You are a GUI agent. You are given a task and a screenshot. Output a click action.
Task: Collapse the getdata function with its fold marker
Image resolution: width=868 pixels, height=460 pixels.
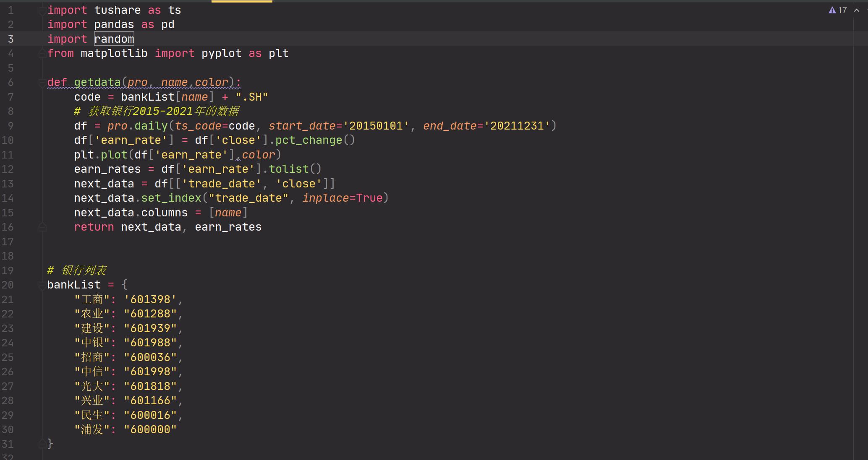pos(42,83)
